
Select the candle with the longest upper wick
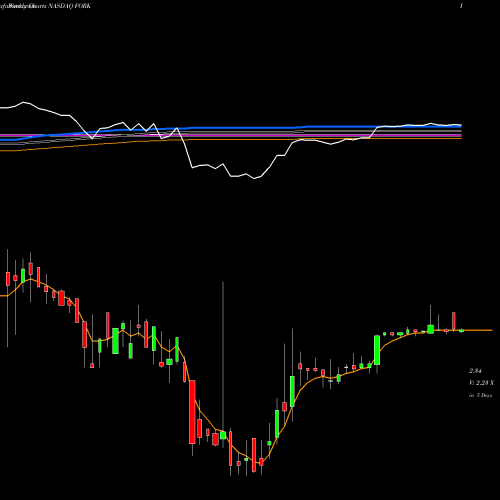(223, 435)
